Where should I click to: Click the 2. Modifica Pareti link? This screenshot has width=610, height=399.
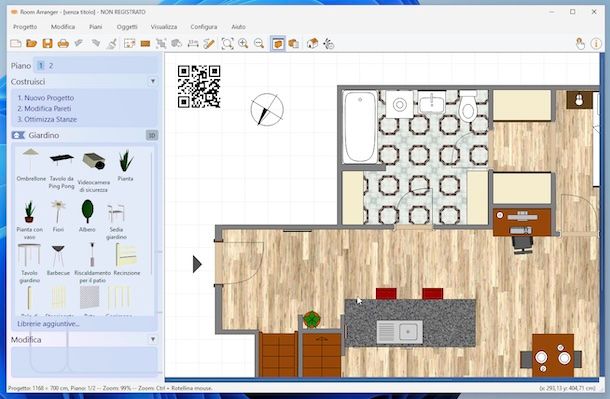pos(44,108)
